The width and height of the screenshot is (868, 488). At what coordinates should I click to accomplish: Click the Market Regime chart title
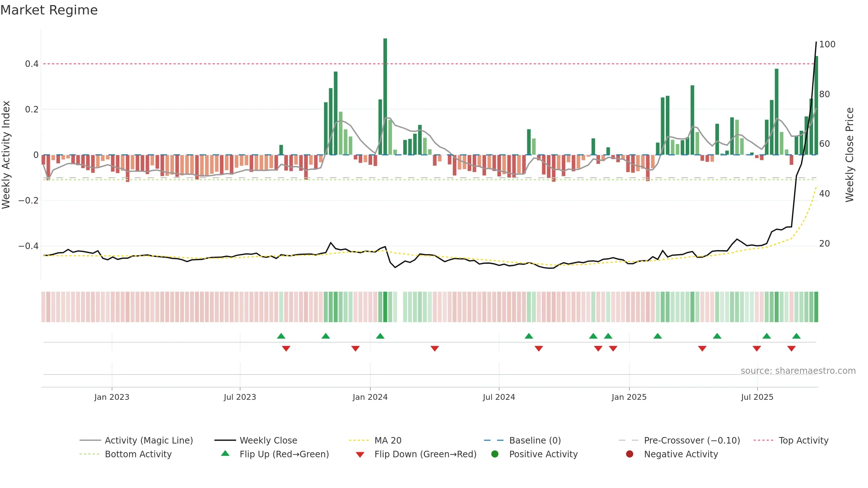[49, 10]
